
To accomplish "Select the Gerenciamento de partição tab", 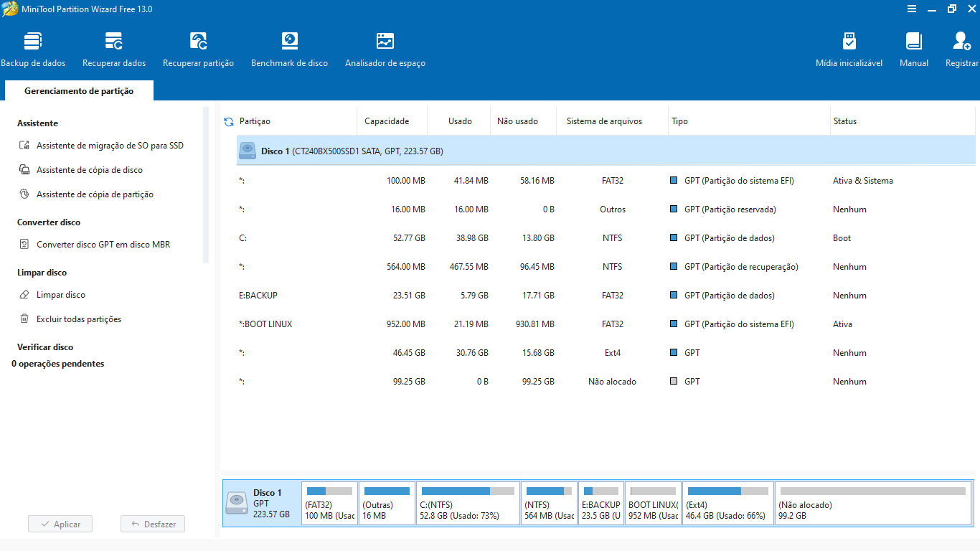I will 79,91.
